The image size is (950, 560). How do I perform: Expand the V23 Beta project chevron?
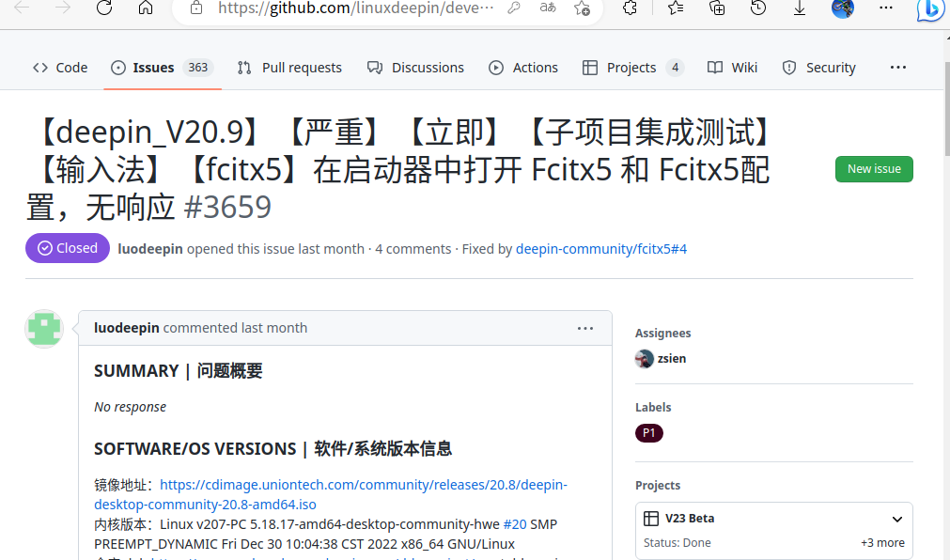(895, 518)
